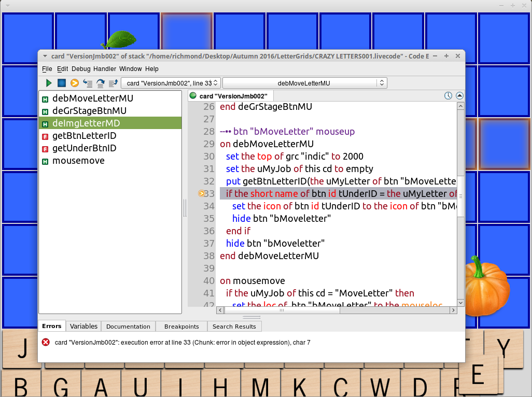Click the error message for line 33
This screenshot has height=397, width=532.
click(x=183, y=343)
